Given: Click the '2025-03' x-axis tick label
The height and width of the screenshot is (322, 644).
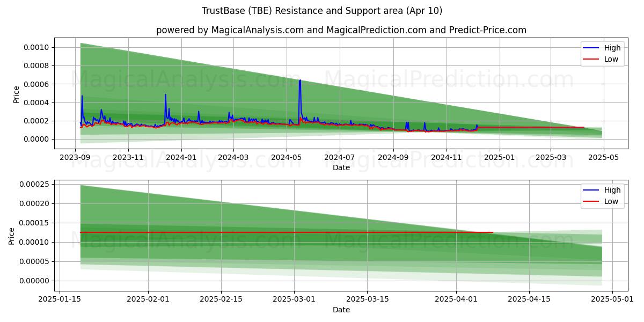Looking at the screenshot, I should (550, 157).
